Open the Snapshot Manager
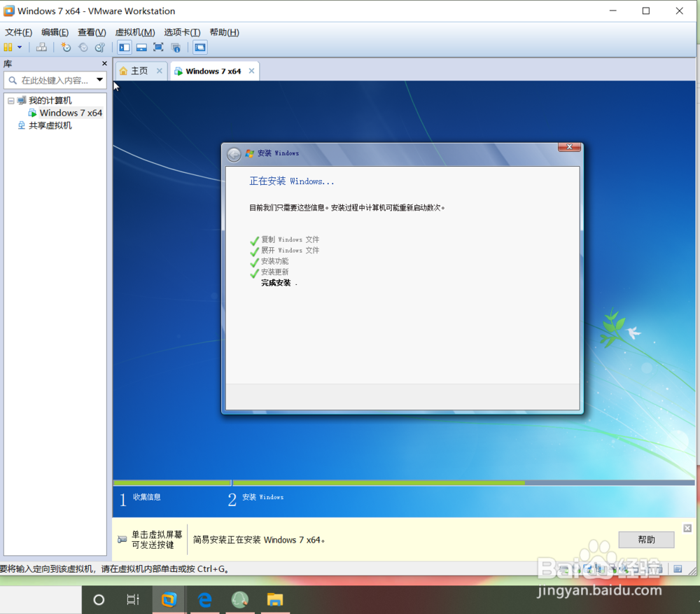The height and width of the screenshot is (614, 700). pos(100,47)
